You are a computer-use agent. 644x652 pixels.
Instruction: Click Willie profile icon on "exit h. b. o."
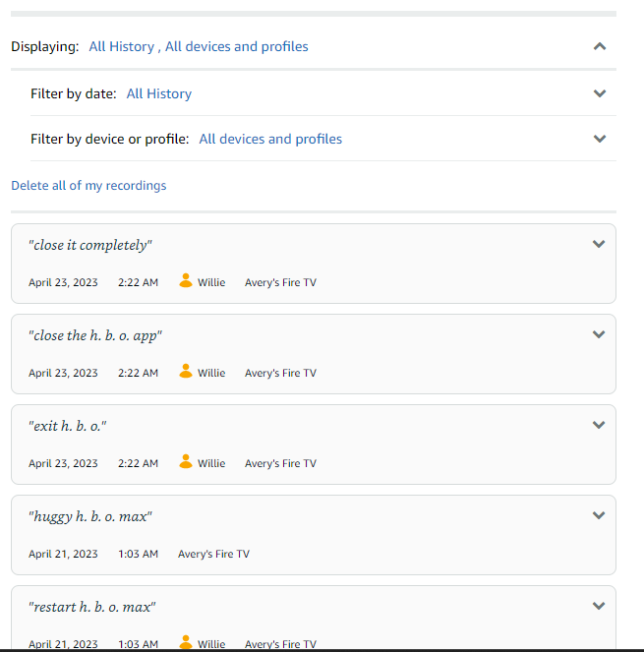pyautogui.click(x=186, y=462)
